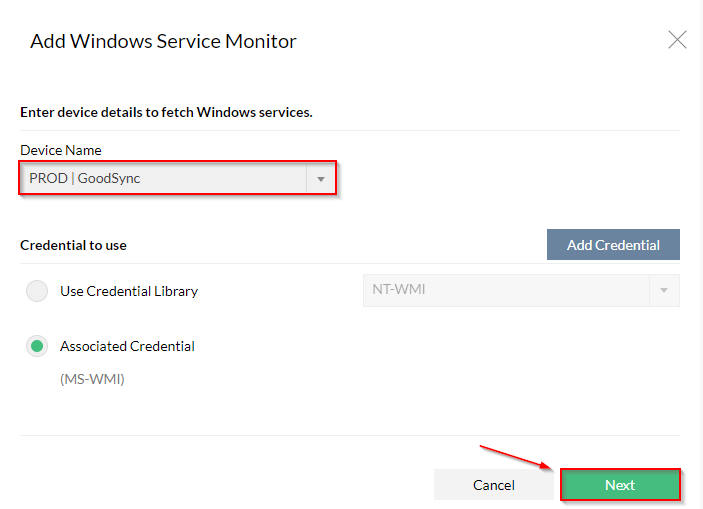Cancel adding the service monitor
The height and width of the screenshot is (509, 703).
[494, 485]
